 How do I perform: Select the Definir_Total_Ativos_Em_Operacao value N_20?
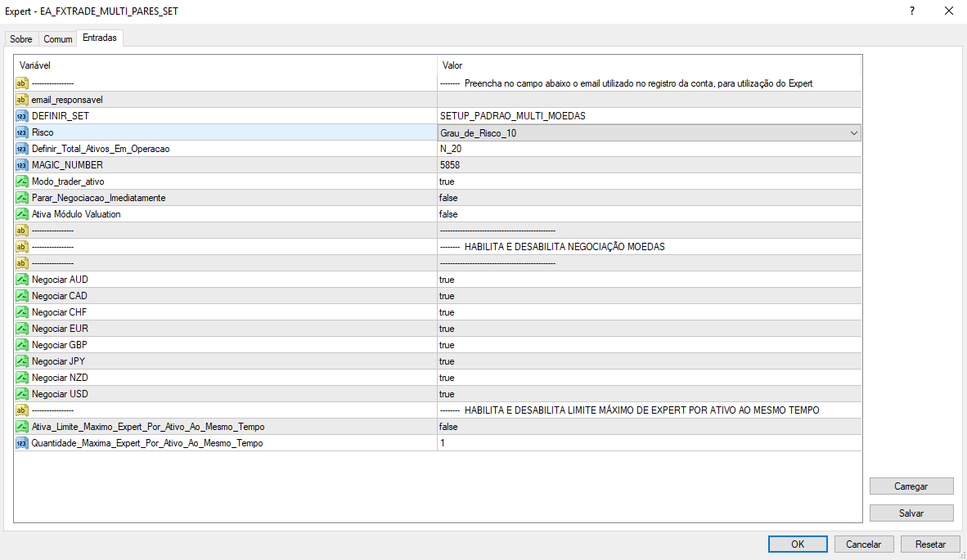[x=451, y=149]
